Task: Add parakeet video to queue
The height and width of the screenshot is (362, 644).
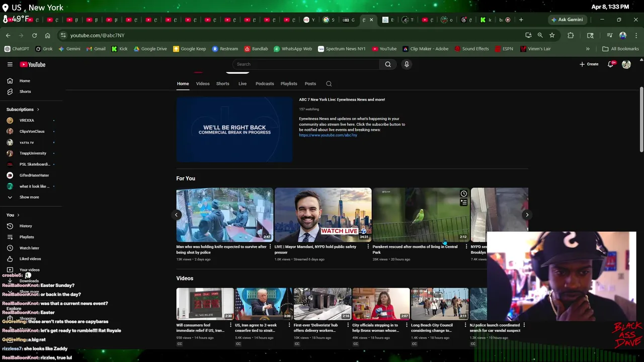Action: coord(463,202)
